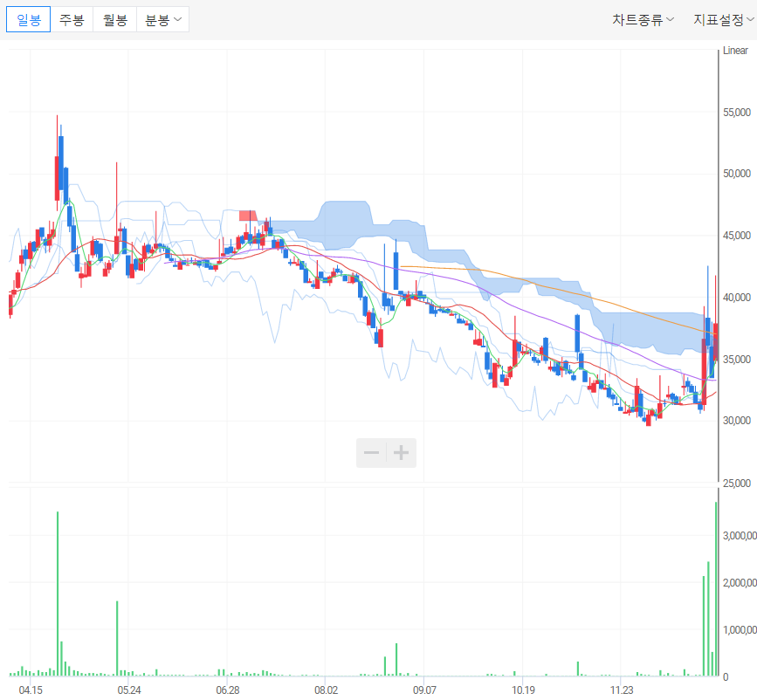
Task: Click the 35,000 price axis label
Action: tap(737, 360)
